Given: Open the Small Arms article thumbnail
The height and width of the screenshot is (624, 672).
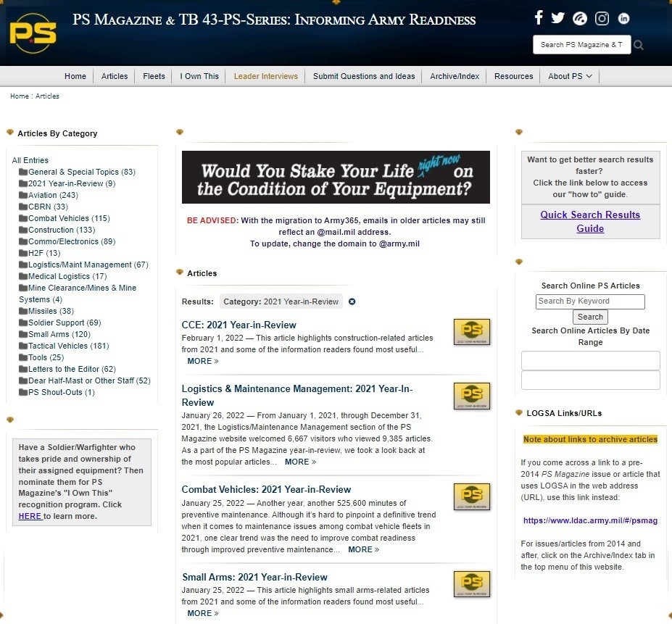Looking at the screenshot, I should click(x=472, y=583).
